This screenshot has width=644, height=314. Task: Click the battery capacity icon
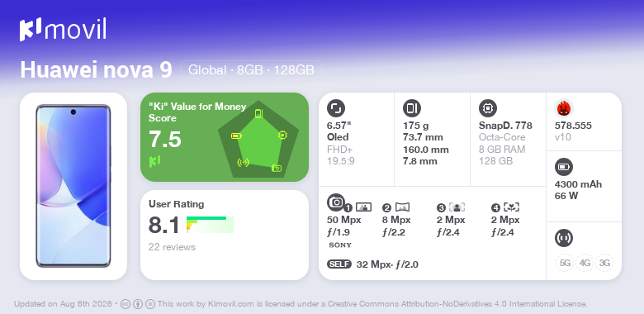563,167
